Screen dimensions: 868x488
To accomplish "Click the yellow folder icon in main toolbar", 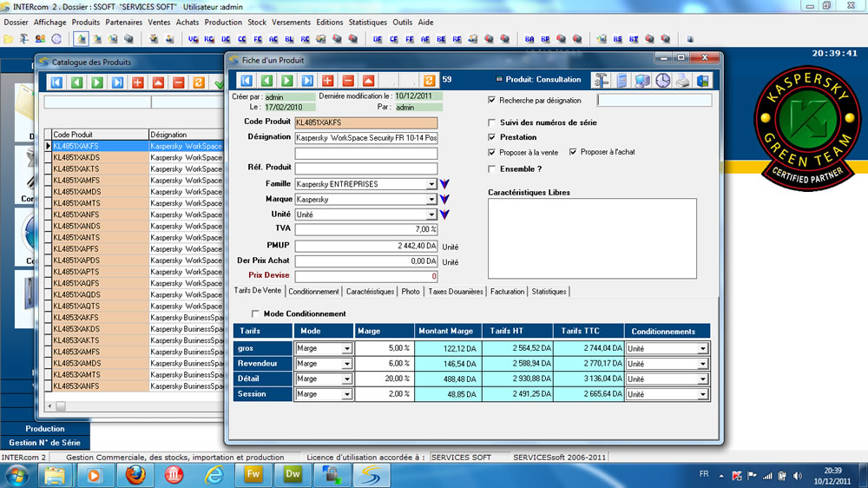I will coord(9,39).
